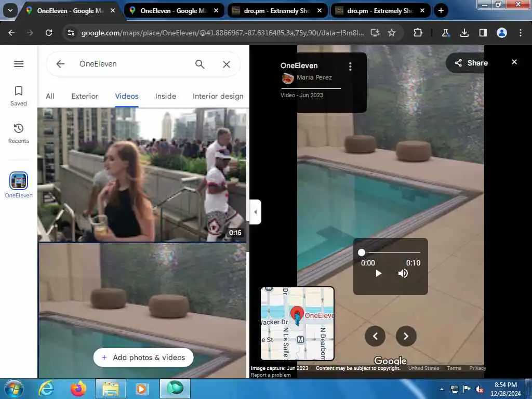Click the Share button
Image resolution: width=532 pixels, height=399 pixels.
(471, 63)
